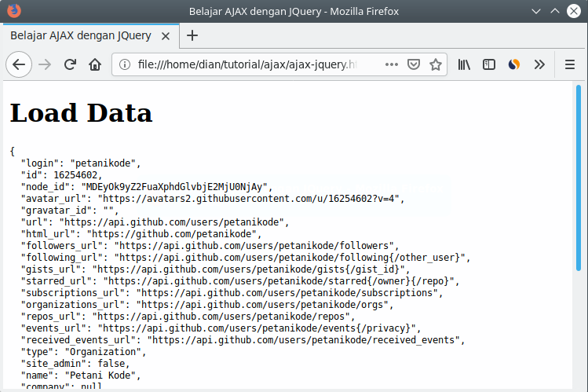Click the "following_url" line
The width and height of the screenshot is (588, 392).
[x=246, y=258]
